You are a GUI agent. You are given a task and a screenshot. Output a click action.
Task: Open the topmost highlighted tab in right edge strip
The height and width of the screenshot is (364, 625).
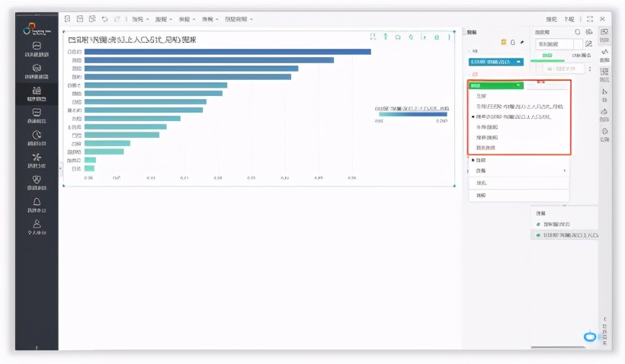coord(604,35)
